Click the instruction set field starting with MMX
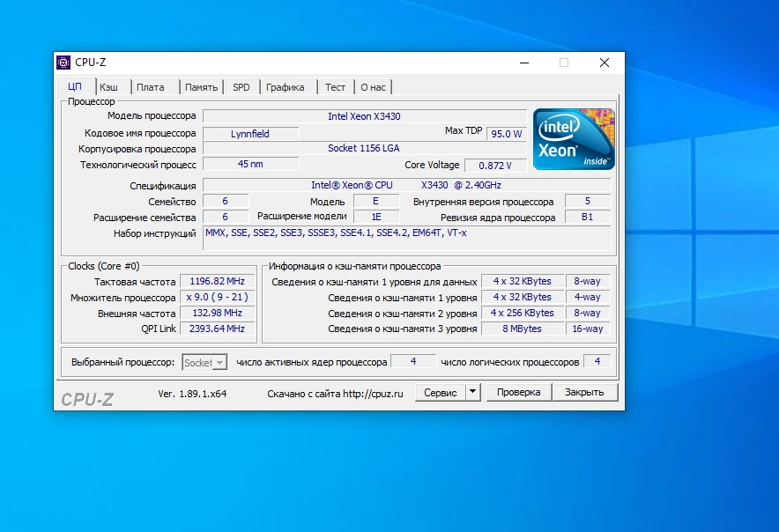The height and width of the screenshot is (532, 779). coord(406,239)
